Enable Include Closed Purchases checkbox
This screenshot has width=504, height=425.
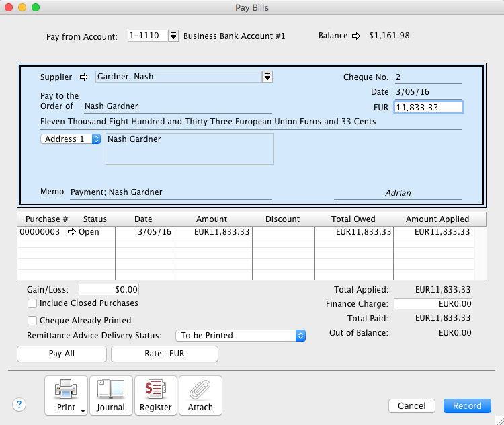click(32, 303)
